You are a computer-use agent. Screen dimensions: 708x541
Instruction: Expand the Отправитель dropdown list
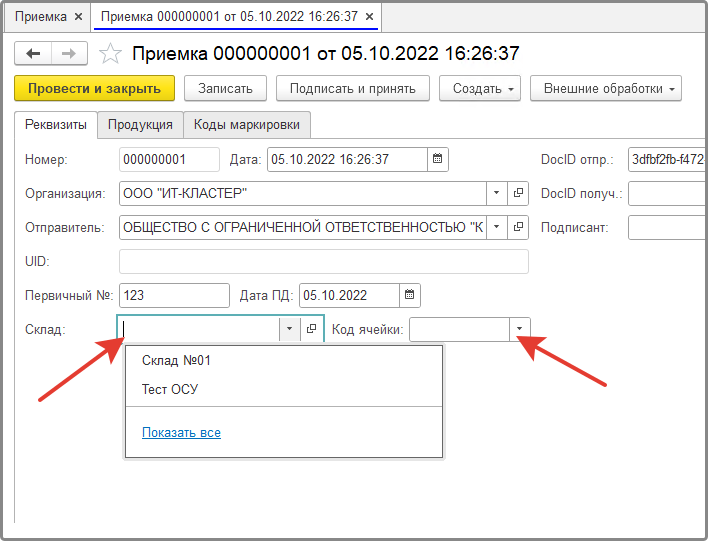tap(497, 227)
